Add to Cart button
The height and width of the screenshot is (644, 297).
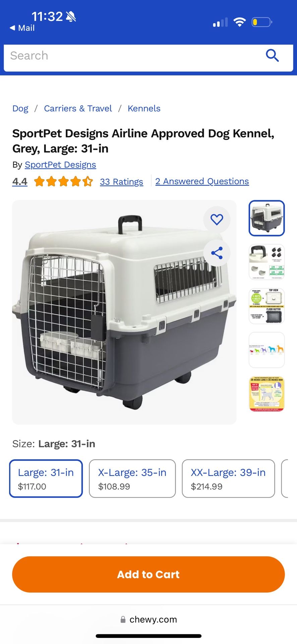148,574
